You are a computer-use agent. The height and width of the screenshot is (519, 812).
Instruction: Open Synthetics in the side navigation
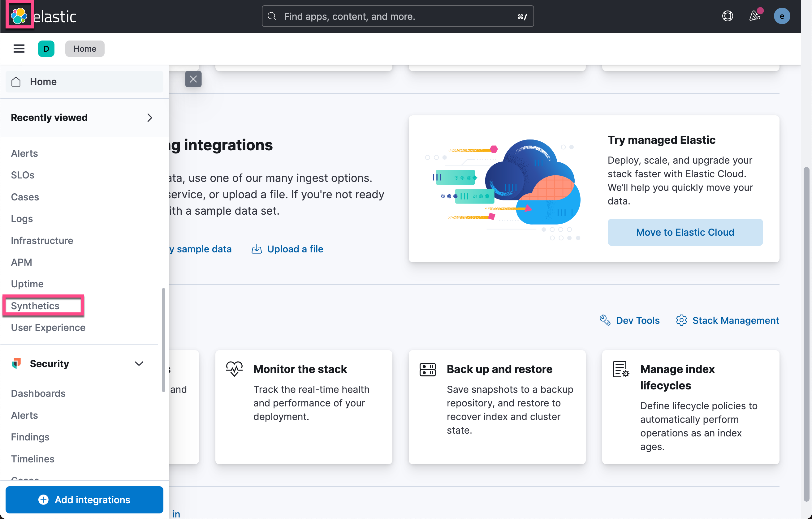click(35, 306)
